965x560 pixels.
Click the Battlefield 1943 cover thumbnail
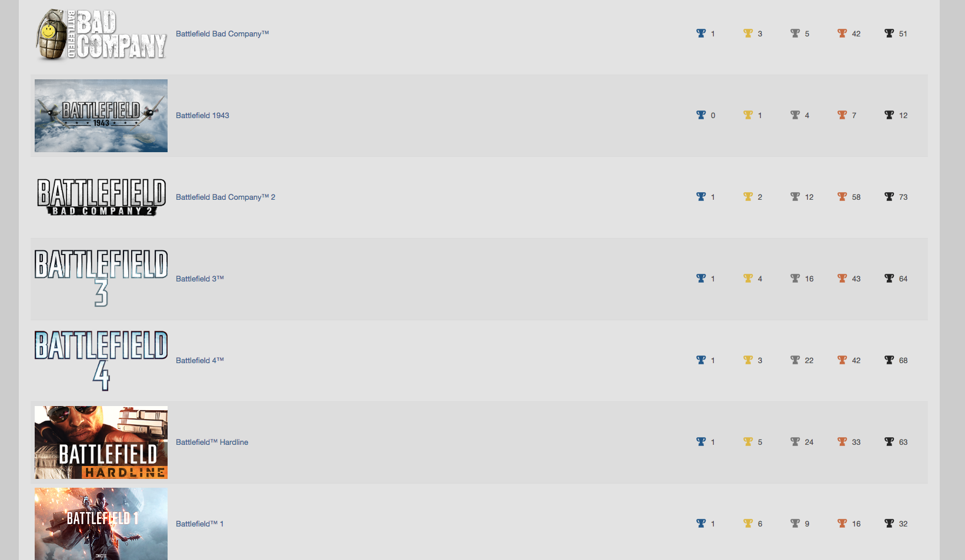pyautogui.click(x=101, y=116)
